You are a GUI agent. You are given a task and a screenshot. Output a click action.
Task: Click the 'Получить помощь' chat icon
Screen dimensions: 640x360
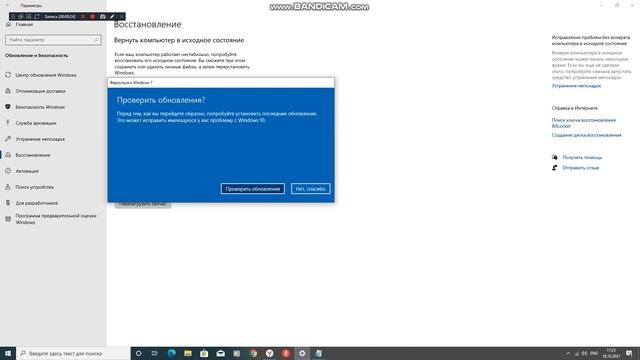coord(555,157)
